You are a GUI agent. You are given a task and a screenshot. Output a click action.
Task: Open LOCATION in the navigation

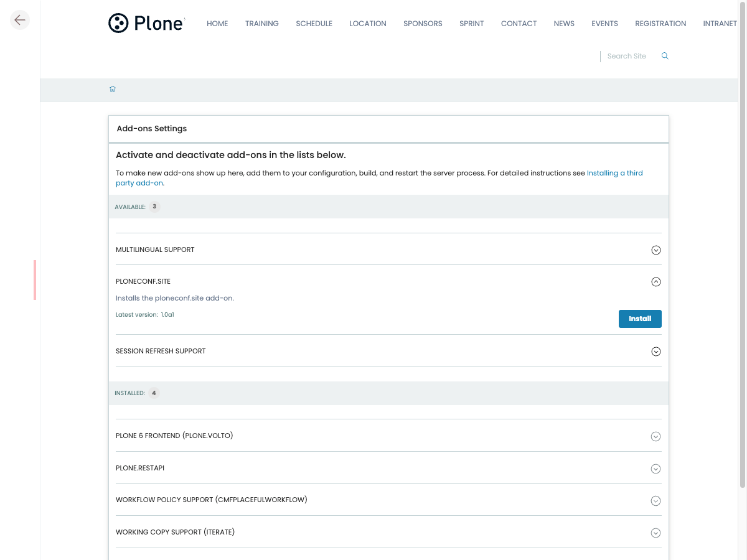[368, 24]
